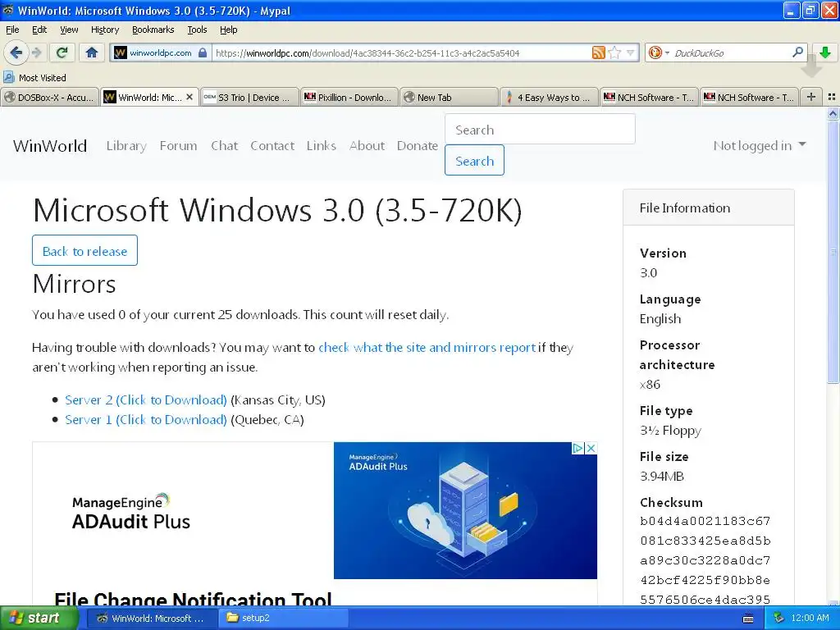
Task: Click the WinWorld site logo
Action: pos(50,146)
